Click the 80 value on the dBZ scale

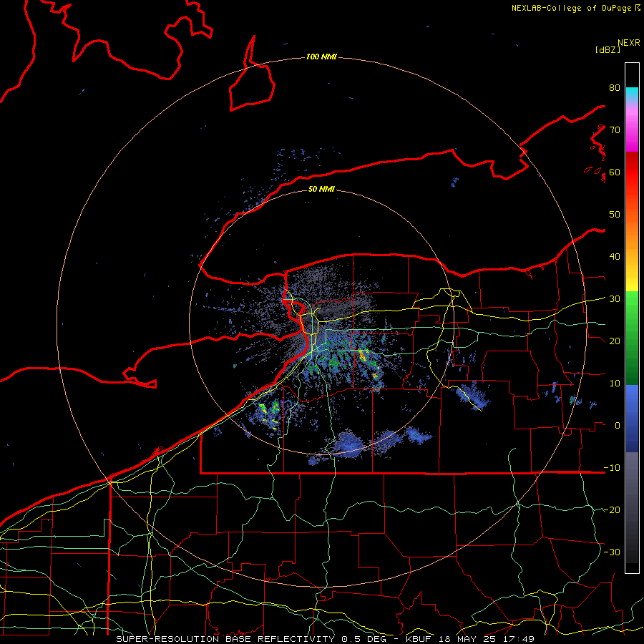point(615,88)
